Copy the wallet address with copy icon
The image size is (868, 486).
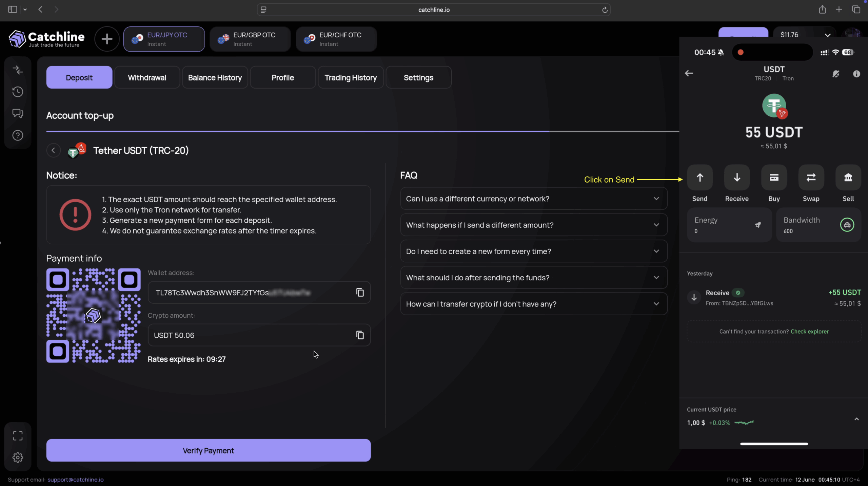[x=360, y=292]
